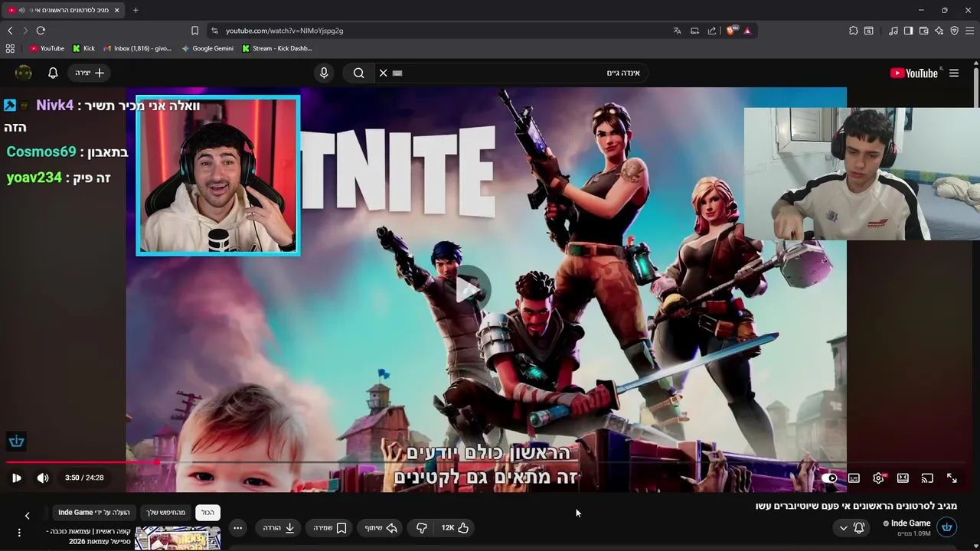The width and height of the screenshot is (980, 551).
Task: Select the הועלה על ידי Inde Game chip
Action: [x=94, y=512]
